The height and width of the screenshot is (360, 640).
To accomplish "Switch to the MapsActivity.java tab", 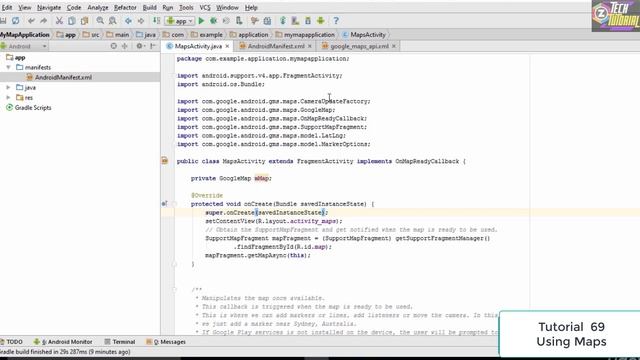I will (x=198, y=46).
